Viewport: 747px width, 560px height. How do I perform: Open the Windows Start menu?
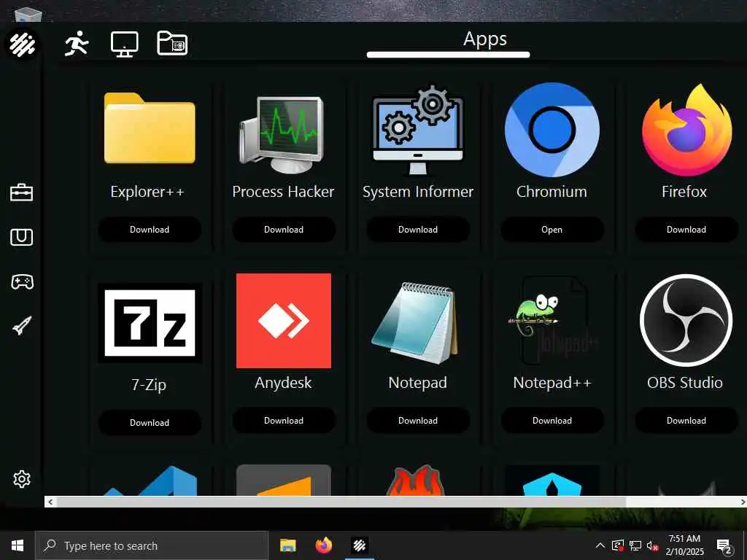tap(18, 545)
